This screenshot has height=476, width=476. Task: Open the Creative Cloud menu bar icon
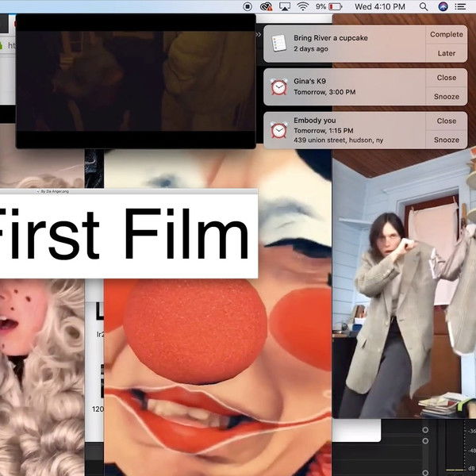(267, 6)
